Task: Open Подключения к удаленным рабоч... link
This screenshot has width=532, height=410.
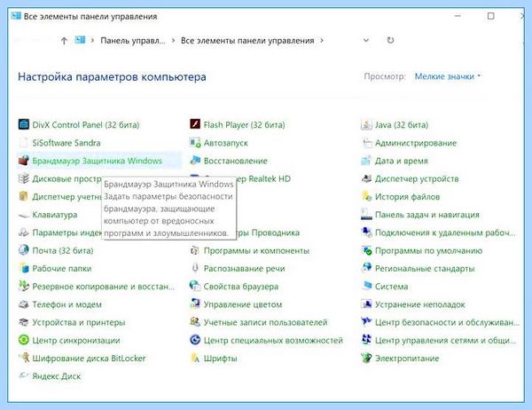Action: (x=445, y=233)
